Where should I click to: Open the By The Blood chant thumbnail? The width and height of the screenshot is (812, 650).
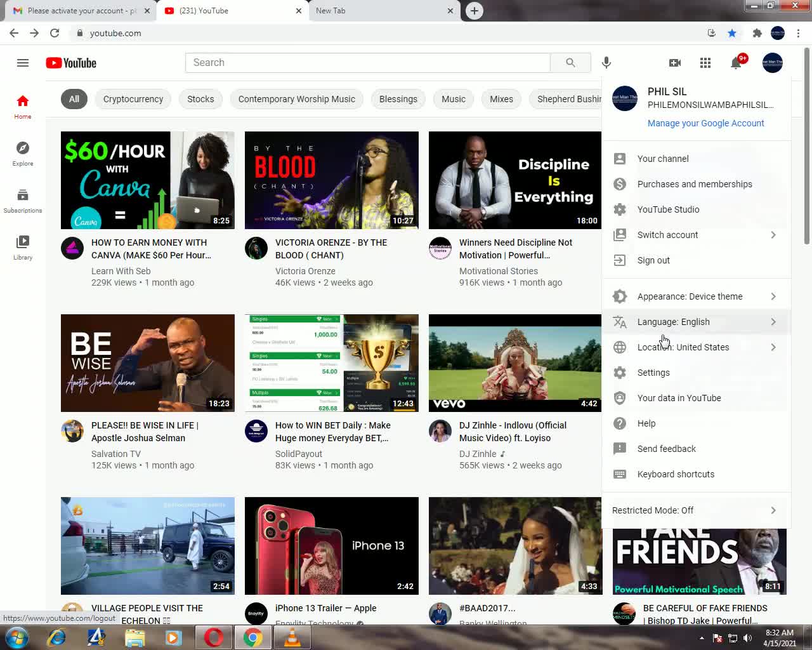[x=332, y=180]
